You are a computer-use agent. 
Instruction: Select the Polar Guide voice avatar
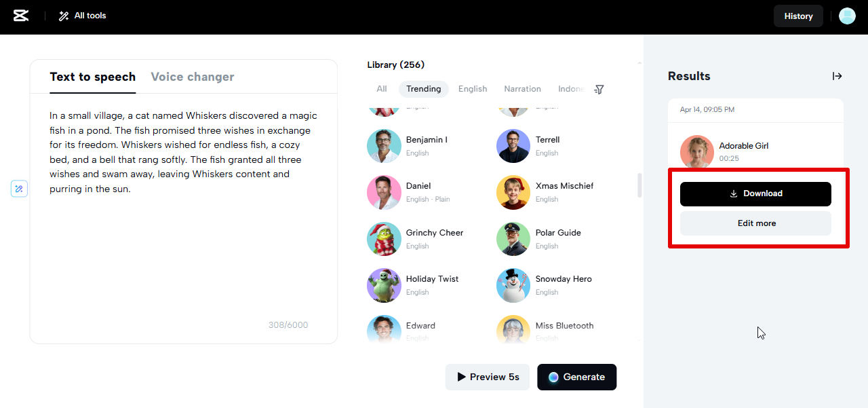pyautogui.click(x=513, y=239)
